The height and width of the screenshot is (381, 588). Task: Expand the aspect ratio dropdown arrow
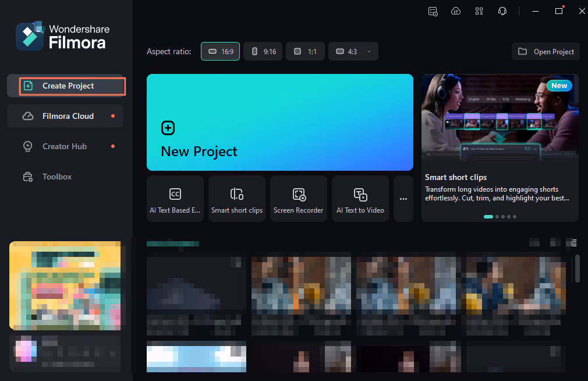point(369,51)
